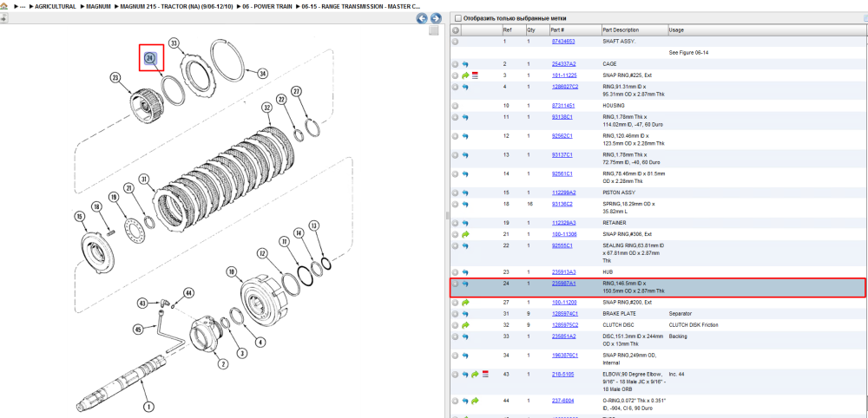This screenshot has width=868, height=418.
Task: Click blue arrow icon on BRAKE PLATE row
Action: (465, 314)
